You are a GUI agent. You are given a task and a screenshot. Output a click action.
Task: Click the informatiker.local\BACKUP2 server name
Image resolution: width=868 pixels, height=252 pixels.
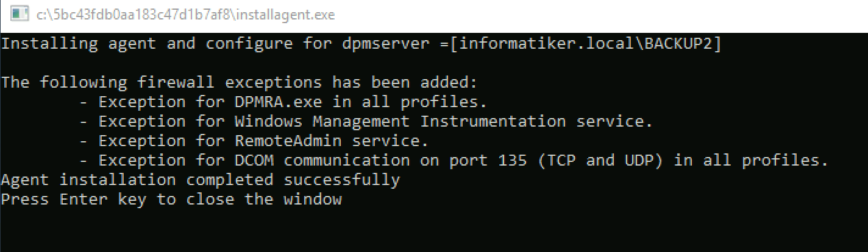pyautogui.click(x=585, y=44)
